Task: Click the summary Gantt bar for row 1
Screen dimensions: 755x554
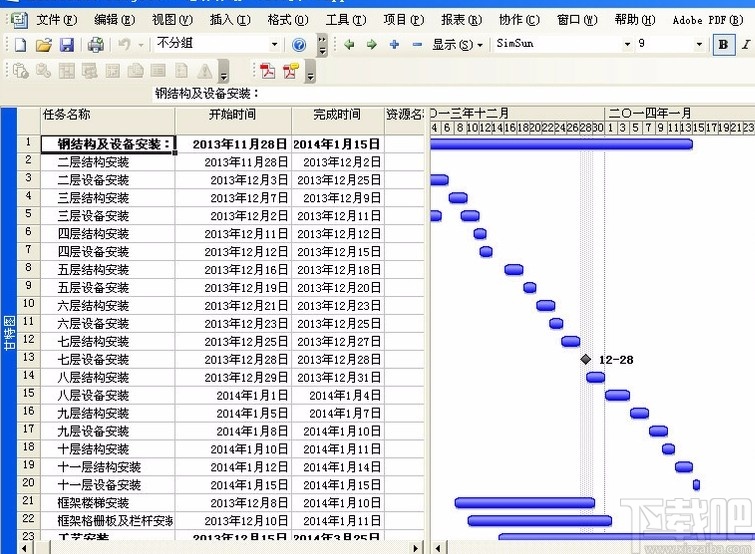Action: click(561, 143)
